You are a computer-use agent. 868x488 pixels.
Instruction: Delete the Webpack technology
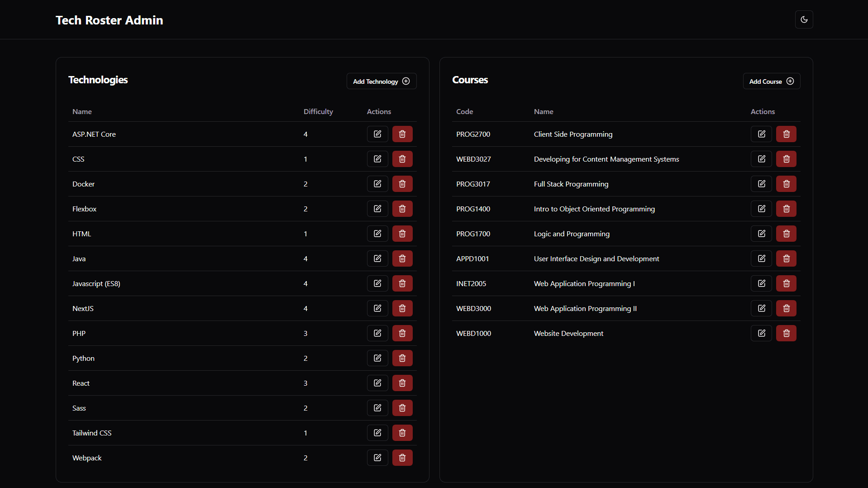pyautogui.click(x=402, y=458)
